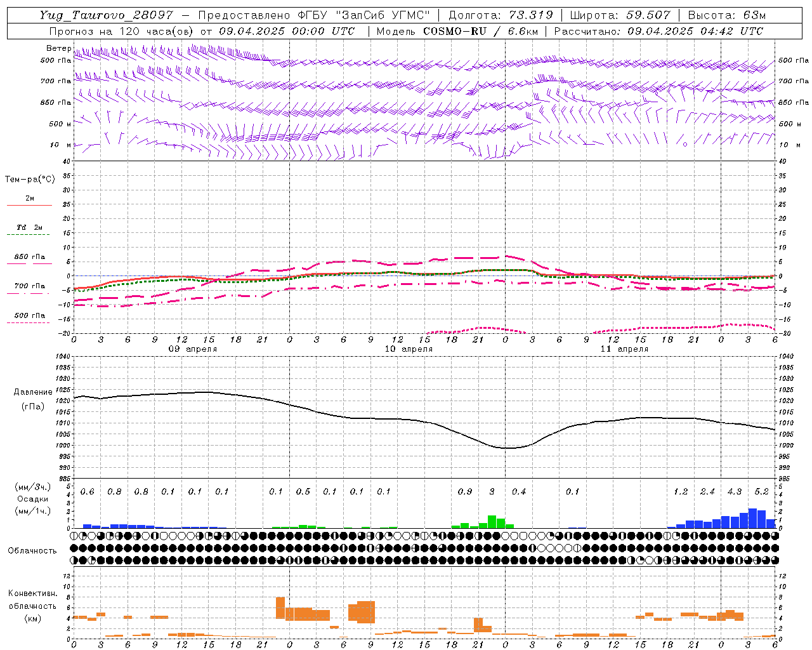812x650 pixels.
Task: Click the 0.6 three-hour precipitation value
Action: tap(88, 492)
